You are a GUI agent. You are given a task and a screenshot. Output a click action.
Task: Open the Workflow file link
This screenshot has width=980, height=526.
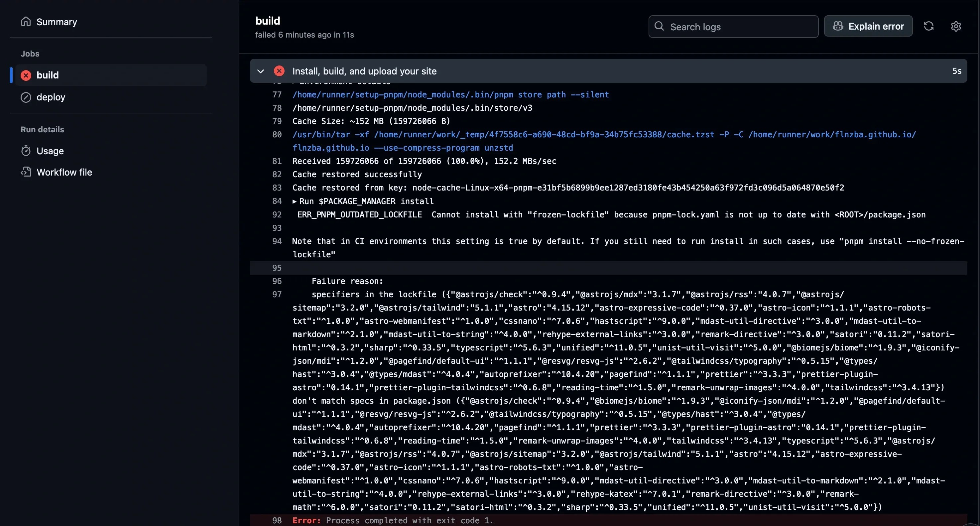pyautogui.click(x=64, y=173)
